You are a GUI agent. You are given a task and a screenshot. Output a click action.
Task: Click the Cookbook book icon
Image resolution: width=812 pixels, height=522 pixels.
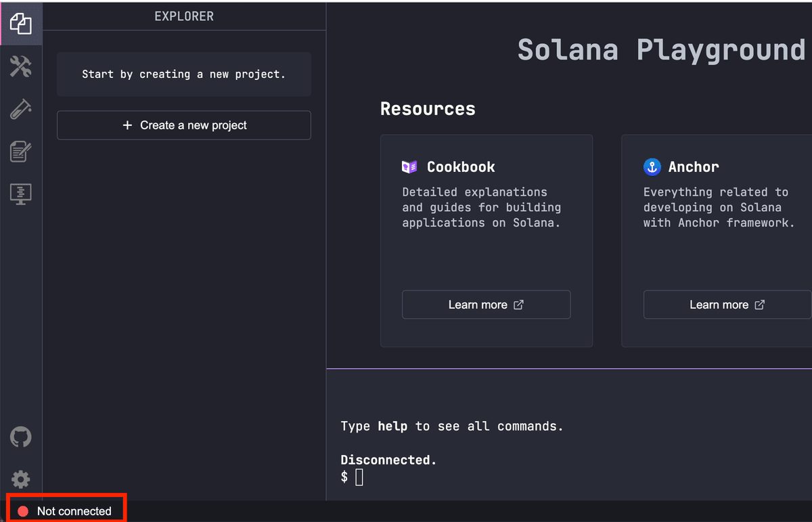click(409, 167)
